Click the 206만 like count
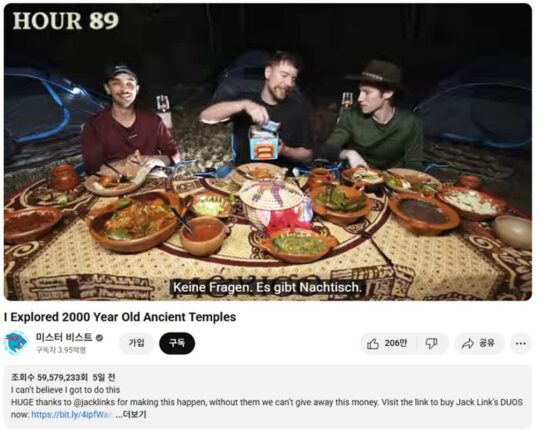 point(396,343)
